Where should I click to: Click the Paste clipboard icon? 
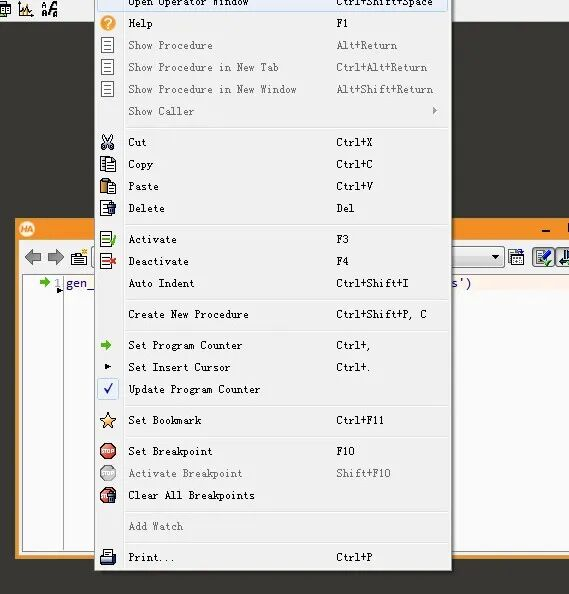108,186
